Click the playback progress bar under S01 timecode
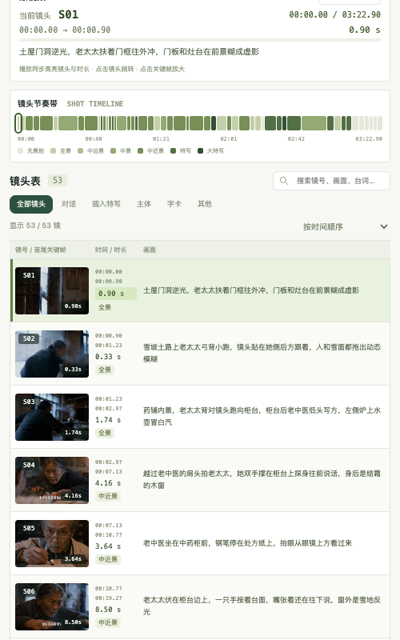Screen dimensions: 400x640 (200, 40)
